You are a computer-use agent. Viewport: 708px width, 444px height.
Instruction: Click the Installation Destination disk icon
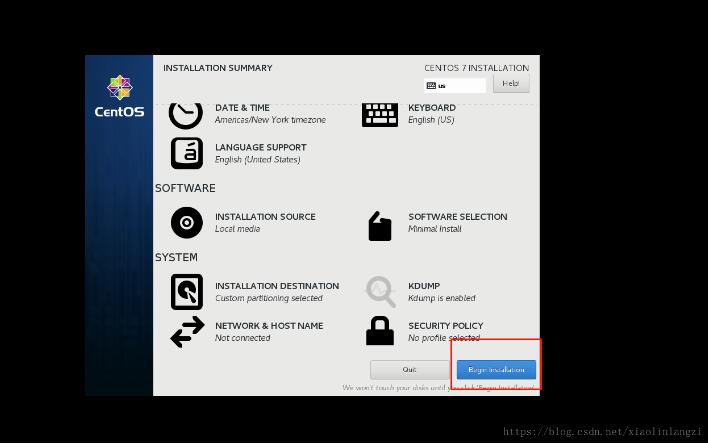[186, 292]
